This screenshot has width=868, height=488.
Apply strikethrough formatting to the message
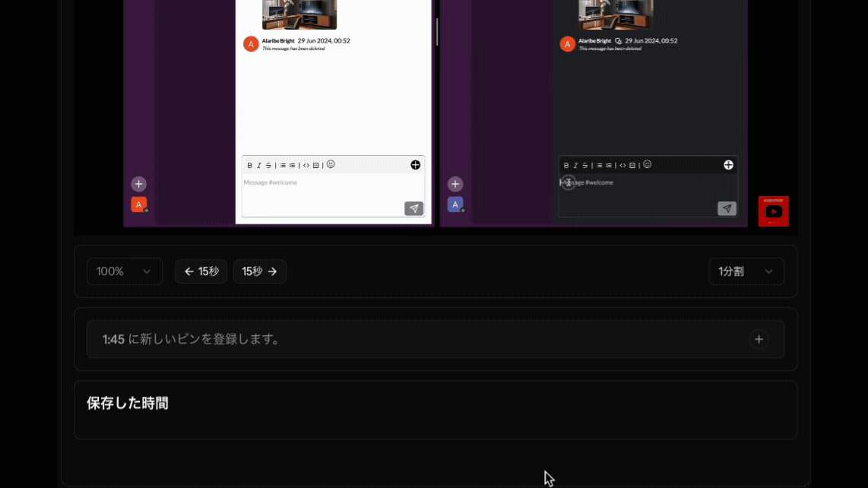point(269,165)
